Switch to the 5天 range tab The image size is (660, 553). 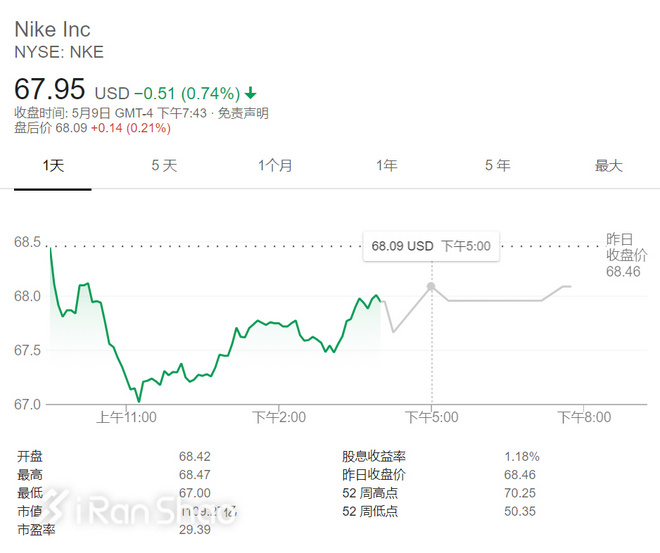coord(164,166)
